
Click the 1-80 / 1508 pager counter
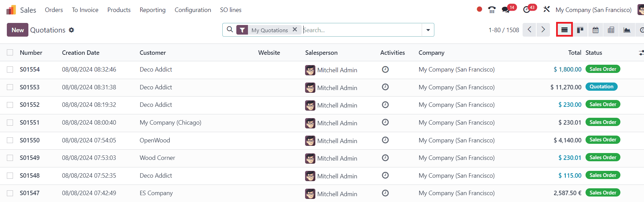[504, 30]
